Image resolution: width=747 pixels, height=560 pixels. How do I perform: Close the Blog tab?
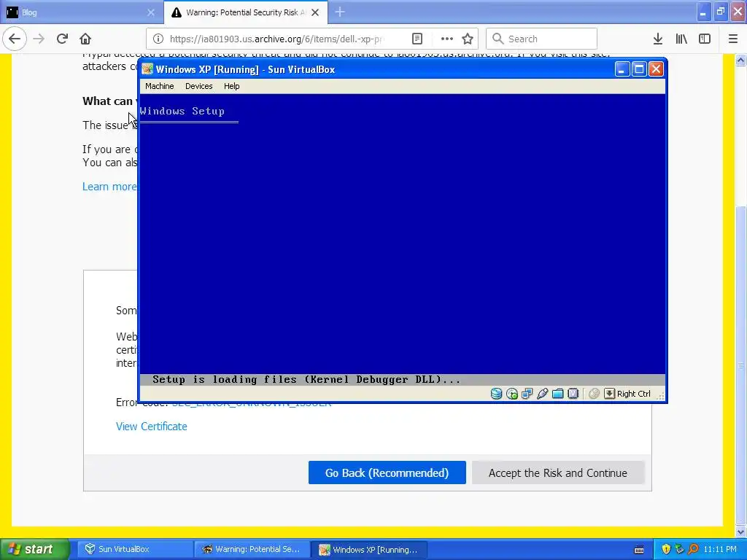pyautogui.click(x=151, y=12)
